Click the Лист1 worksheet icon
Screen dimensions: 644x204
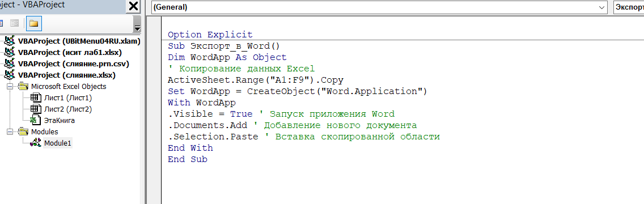[x=36, y=98]
